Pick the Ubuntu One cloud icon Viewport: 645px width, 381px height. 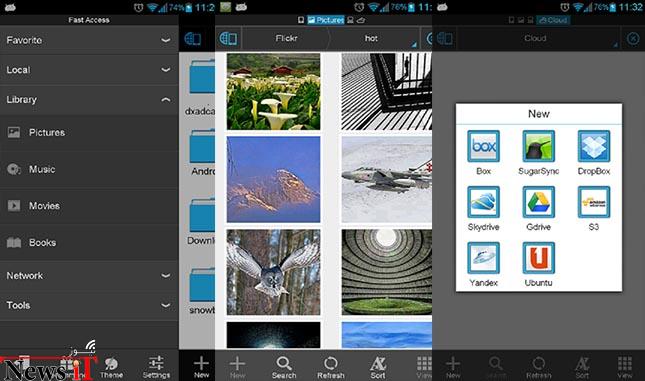538,258
